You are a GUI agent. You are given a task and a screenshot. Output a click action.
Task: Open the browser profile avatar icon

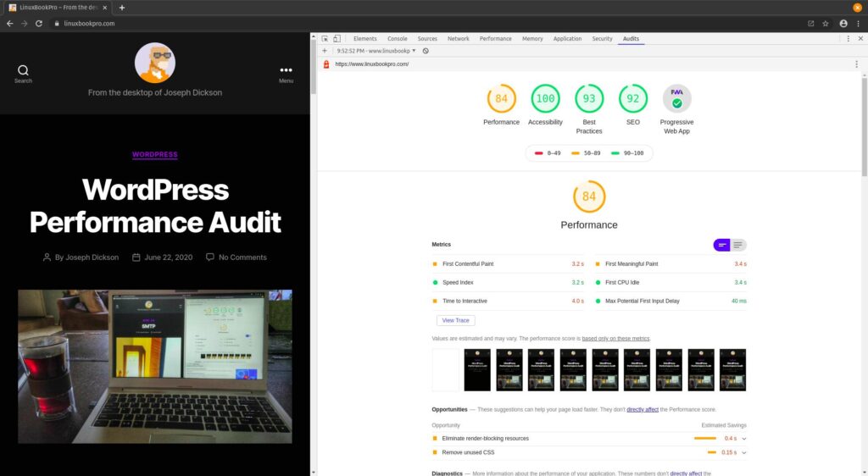click(843, 24)
